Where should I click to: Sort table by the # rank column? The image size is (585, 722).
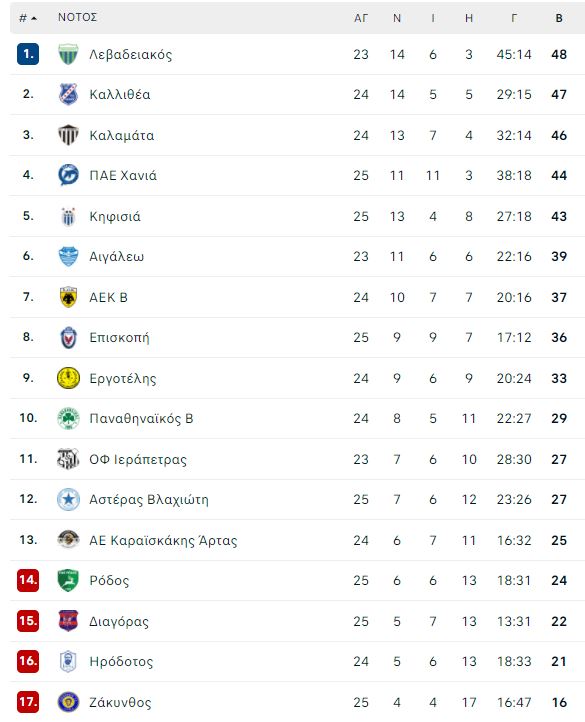point(28,18)
